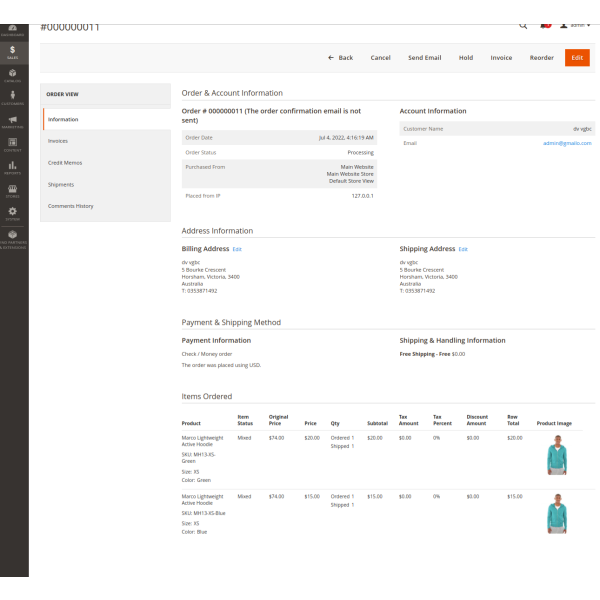
Task: Click the Back button
Action: pyautogui.click(x=340, y=58)
